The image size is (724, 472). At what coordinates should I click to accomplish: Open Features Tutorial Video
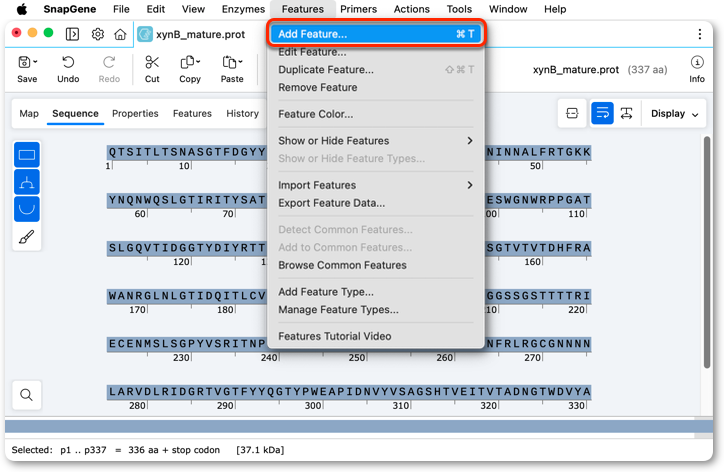[x=376, y=336]
